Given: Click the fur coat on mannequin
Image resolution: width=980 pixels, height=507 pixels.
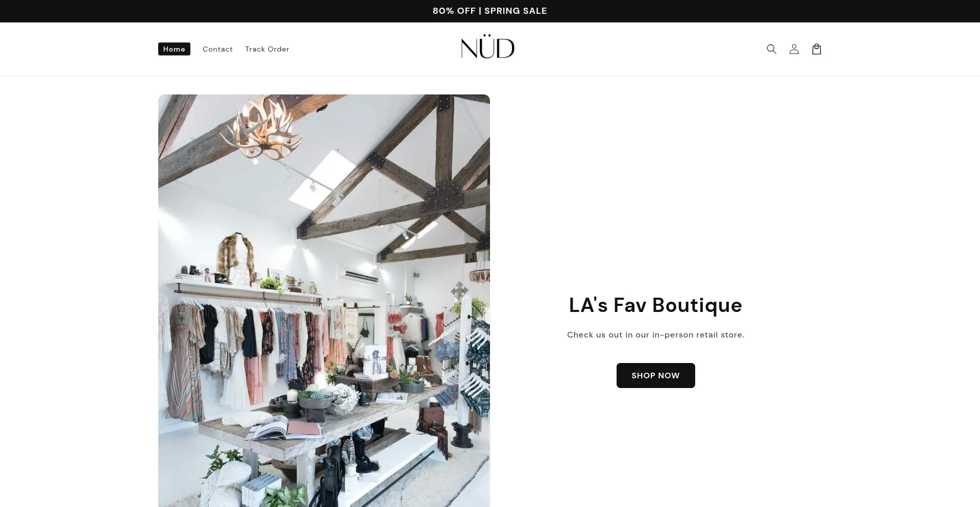Looking at the screenshot, I should (x=236, y=259).
